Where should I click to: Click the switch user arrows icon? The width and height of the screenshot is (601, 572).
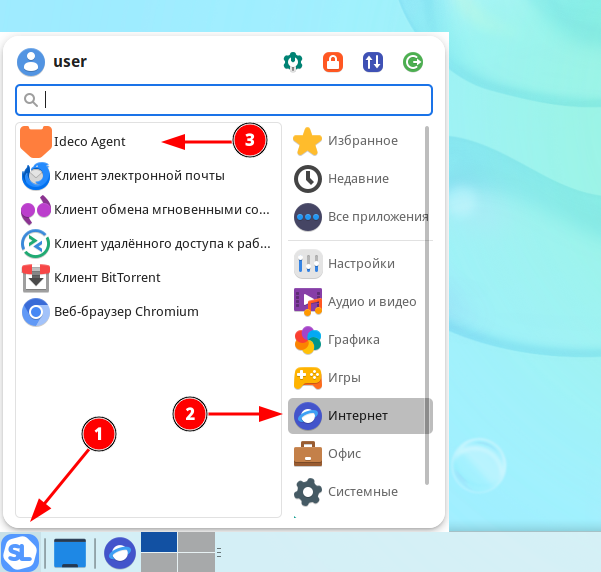373,62
